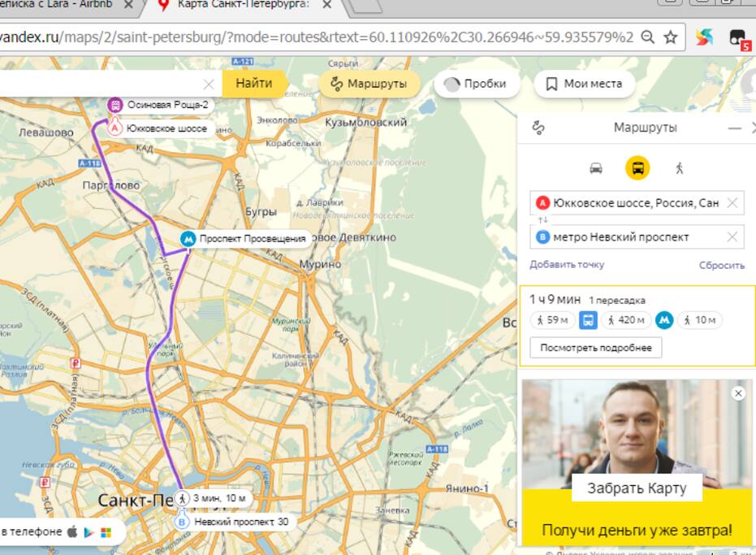Click the Сбросить link
The height and width of the screenshot is (555, 756).
722,265
